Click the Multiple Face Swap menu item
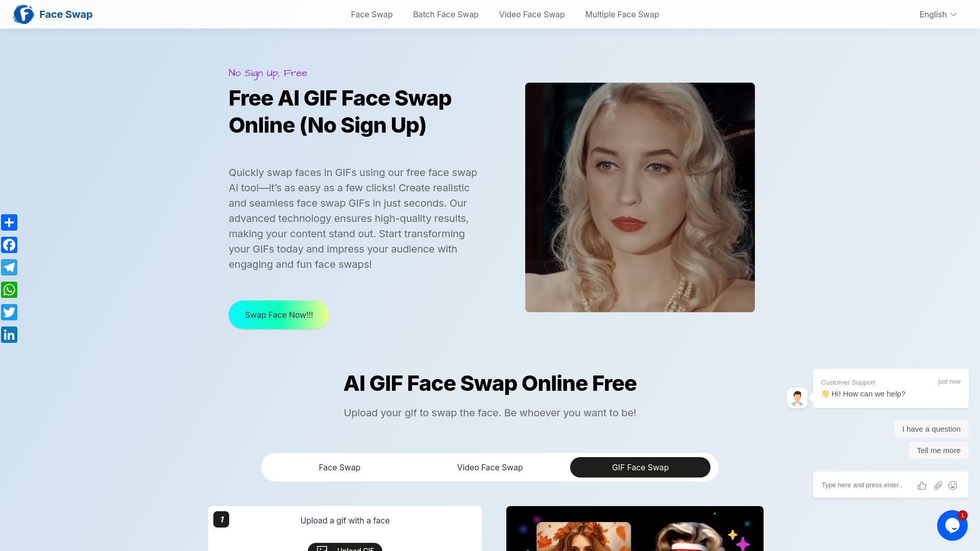 coord(622,14)
